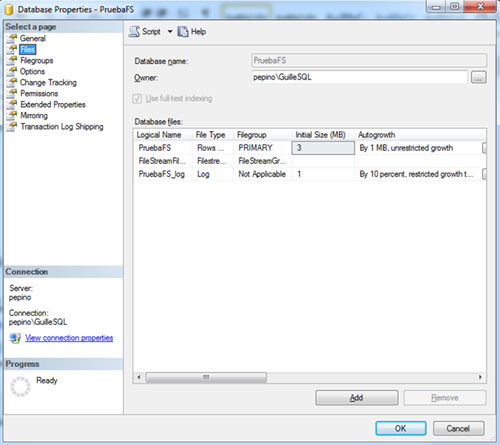Expand the Script dropdown arrow
The width and height of the screenshot is (500, 445).
pos(170,32)
